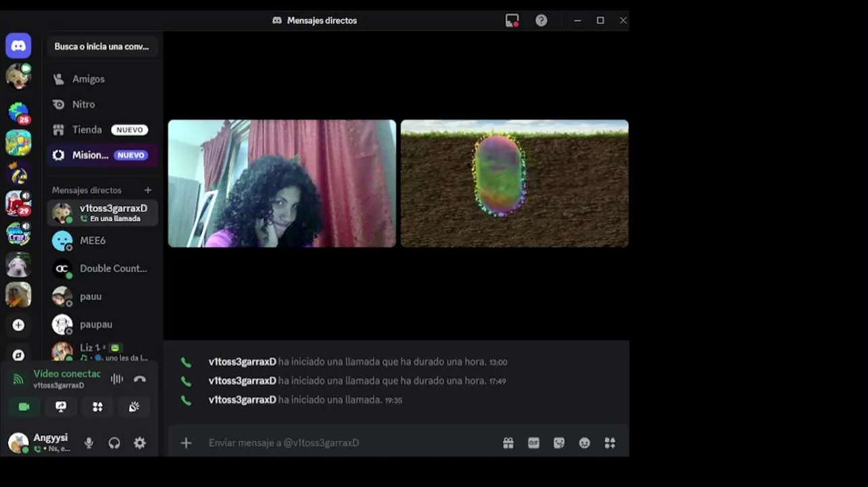Image resolution: width=868 pixels, height=487 pixels.
Task: Open the paupau direct message
Action: click(x=103, y=324)
